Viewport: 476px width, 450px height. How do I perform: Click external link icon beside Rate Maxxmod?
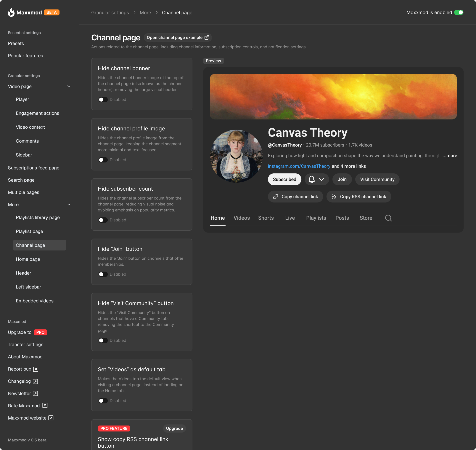[x=45, y=405]
